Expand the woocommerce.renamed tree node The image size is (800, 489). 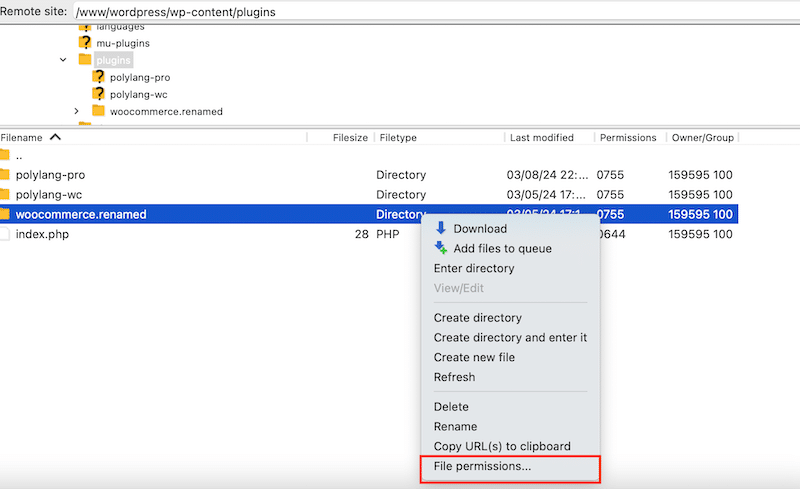[76, 111]
